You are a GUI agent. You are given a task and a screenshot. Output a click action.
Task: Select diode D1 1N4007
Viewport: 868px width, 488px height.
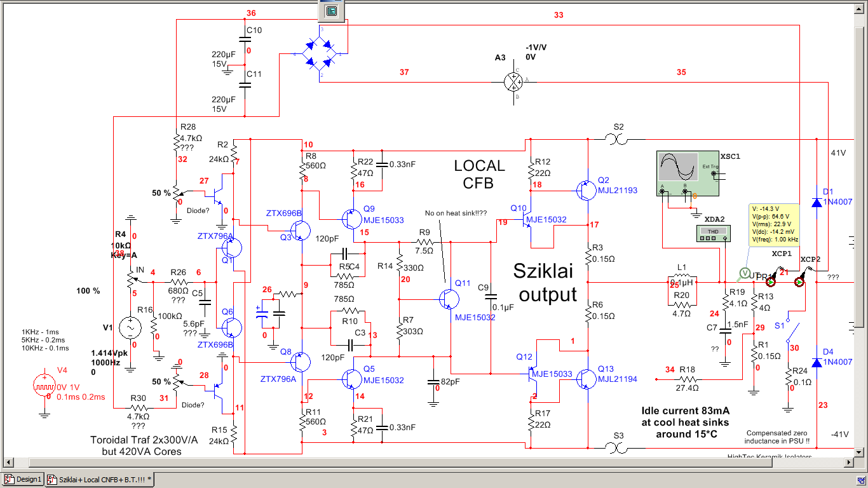(817, 202)
